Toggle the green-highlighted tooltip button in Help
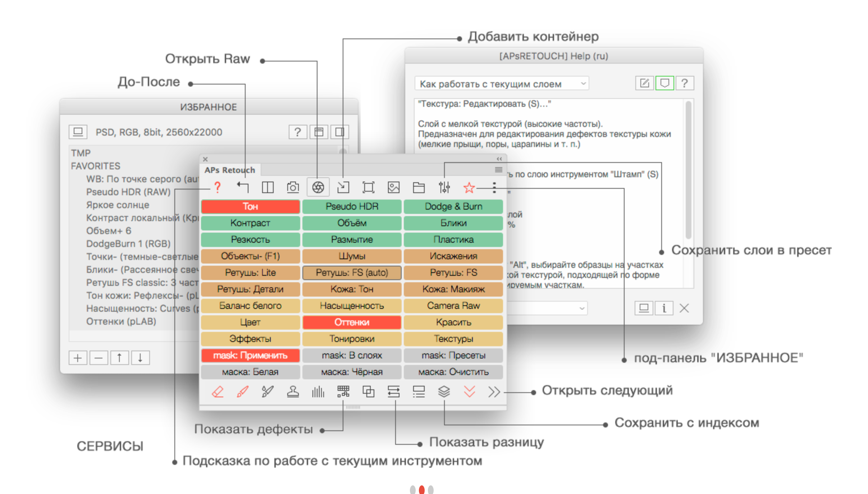Viewport: 868px width, 494px height. tap(664, 83)
